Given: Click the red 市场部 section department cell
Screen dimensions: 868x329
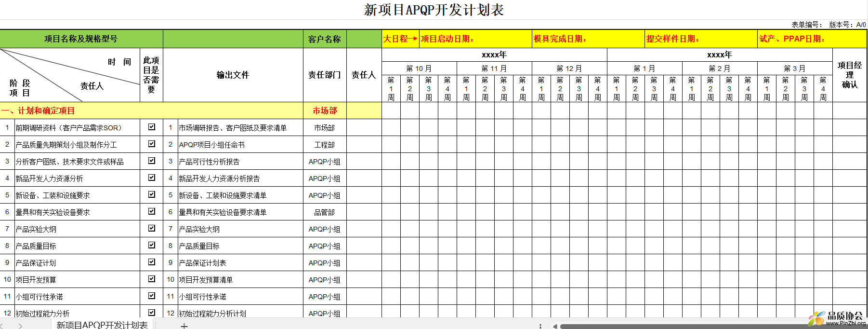Looking at the screenshot, I should [x=325, y=110].
